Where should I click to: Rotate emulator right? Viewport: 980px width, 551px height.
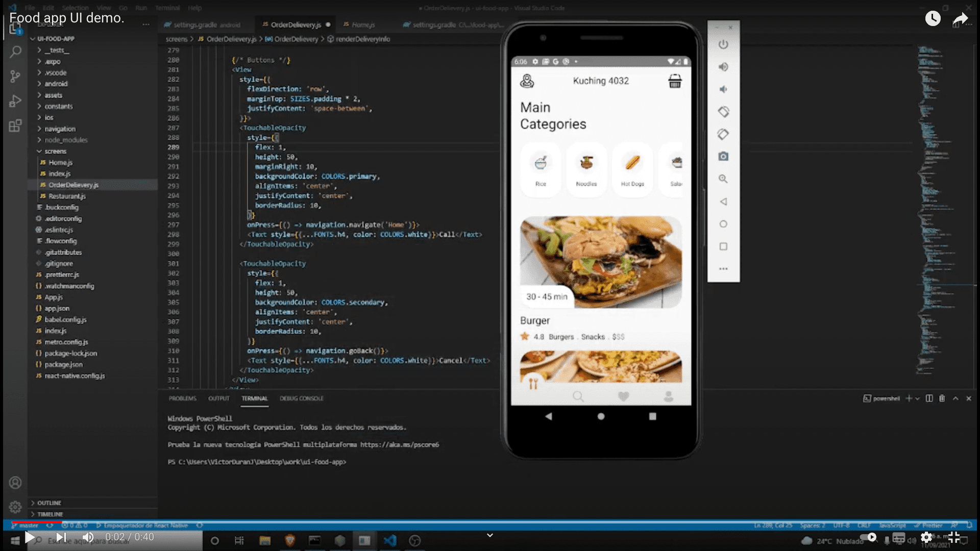[723, 134]
